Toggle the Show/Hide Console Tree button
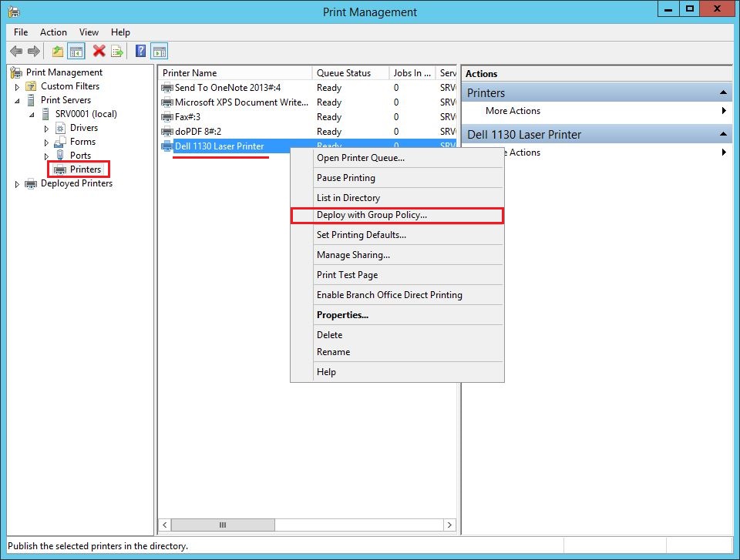The height and width of the screenshot is (560, 740). 76,52
